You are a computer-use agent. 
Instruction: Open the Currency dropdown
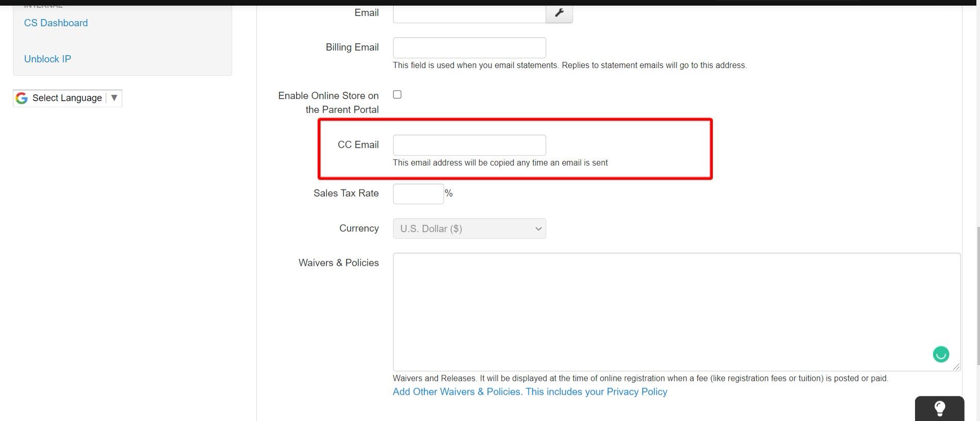469,229
